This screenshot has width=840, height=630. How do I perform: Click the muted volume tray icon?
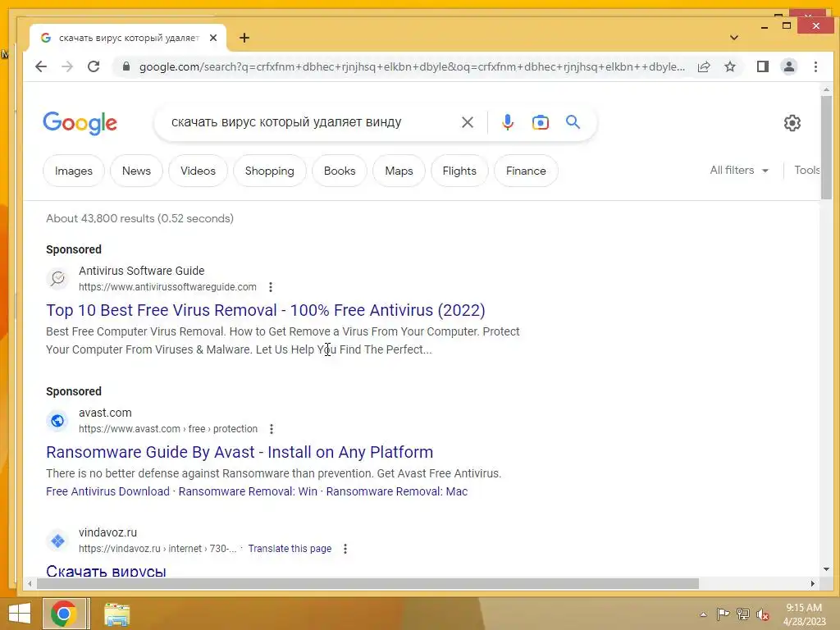click(763, 614)
